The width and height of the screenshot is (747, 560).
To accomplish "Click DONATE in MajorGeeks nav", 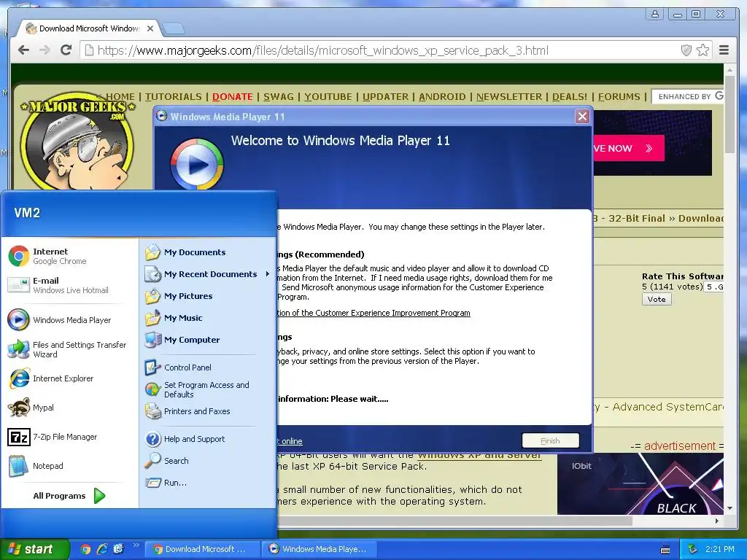I will click(x=233, y=97).
